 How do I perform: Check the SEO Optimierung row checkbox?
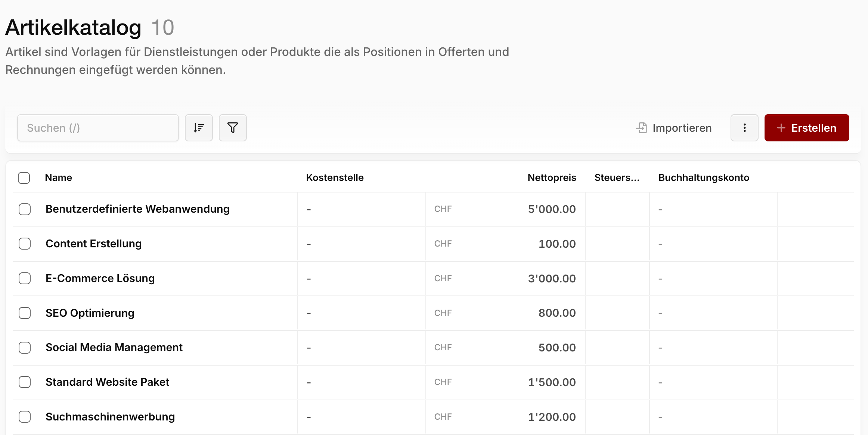point(25,313)
